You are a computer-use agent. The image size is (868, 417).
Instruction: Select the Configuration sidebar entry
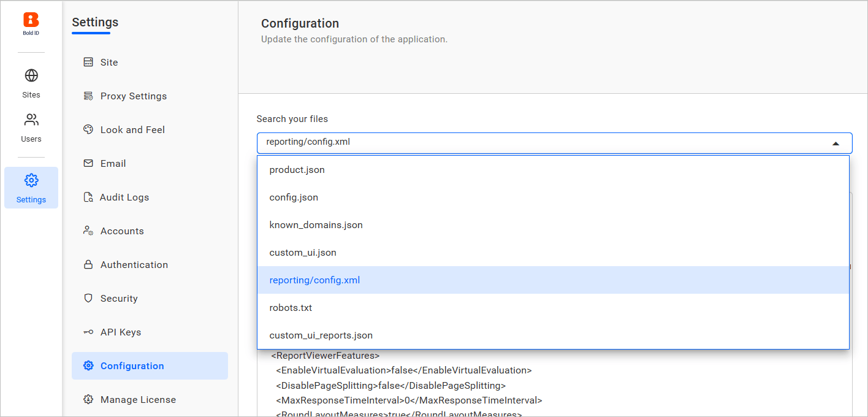point(132,365)
